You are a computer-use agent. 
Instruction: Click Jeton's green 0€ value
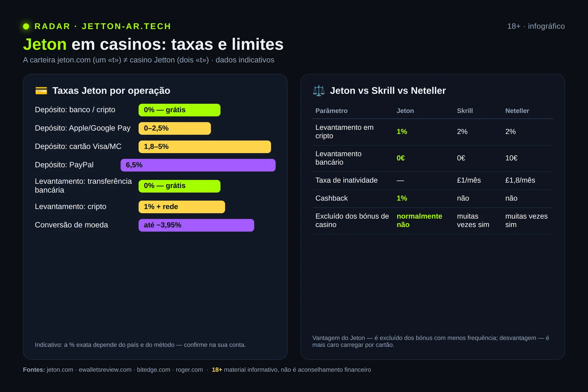(x=401, y=158)
